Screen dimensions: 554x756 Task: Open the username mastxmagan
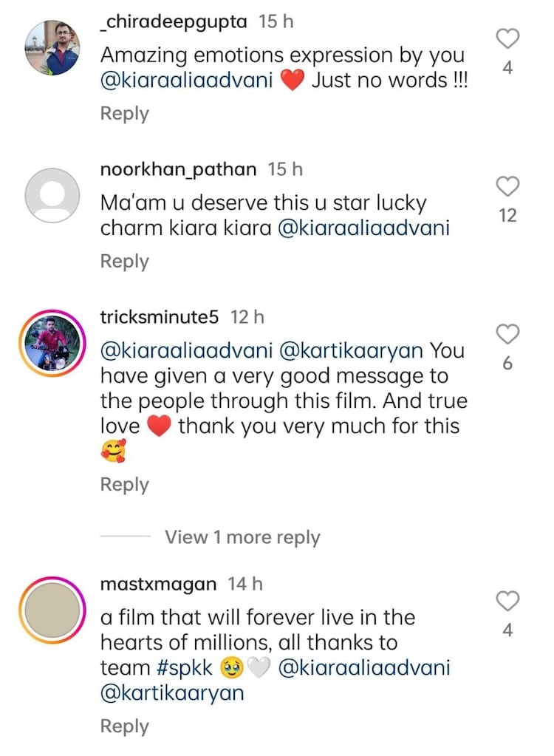point(158,584)
